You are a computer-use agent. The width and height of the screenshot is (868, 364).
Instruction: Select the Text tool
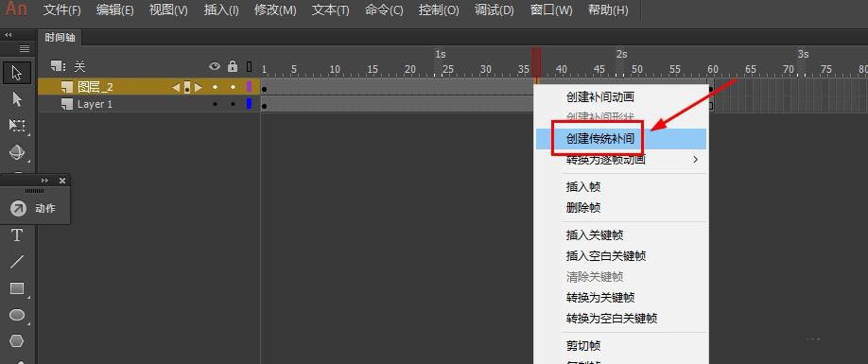click(17, 235)
